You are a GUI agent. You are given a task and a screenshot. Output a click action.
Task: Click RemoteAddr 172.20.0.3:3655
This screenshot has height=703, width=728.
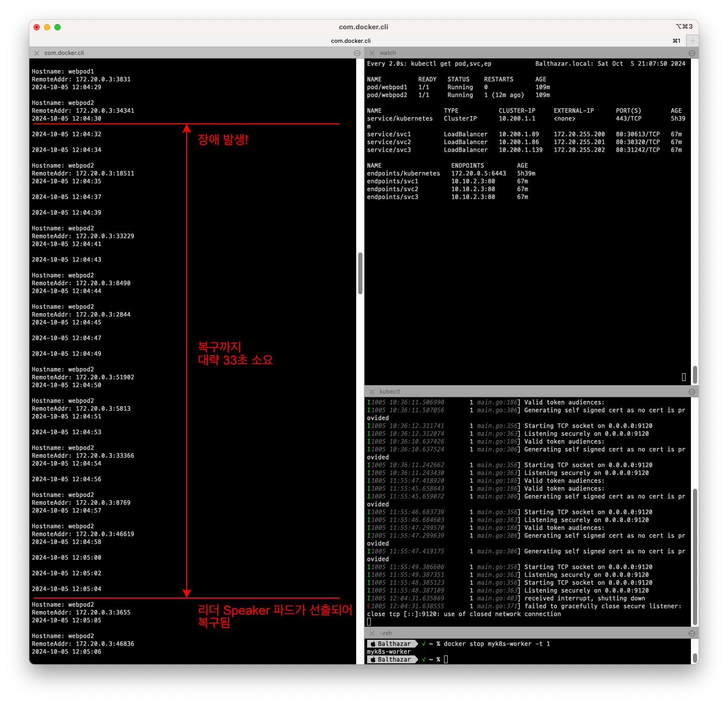pos(81,613)
